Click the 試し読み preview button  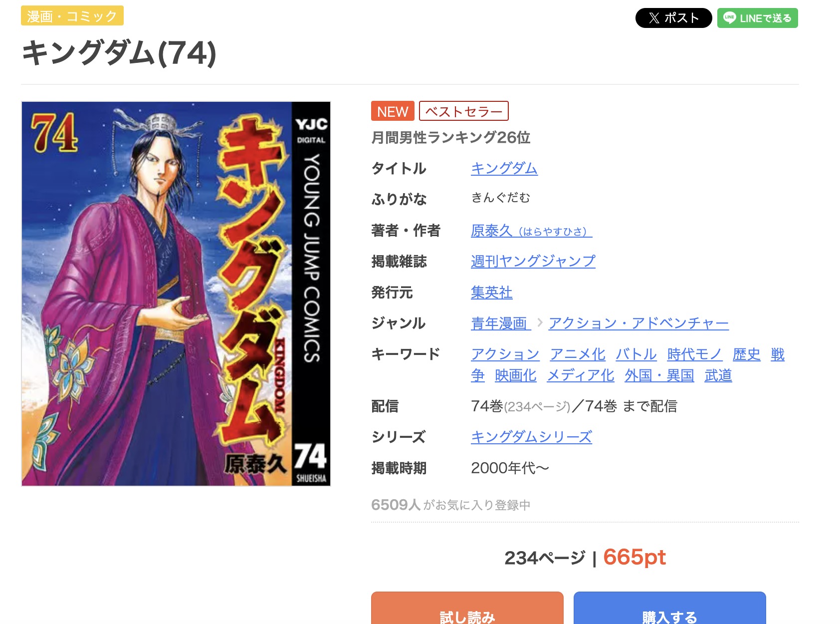click(467, 609)
